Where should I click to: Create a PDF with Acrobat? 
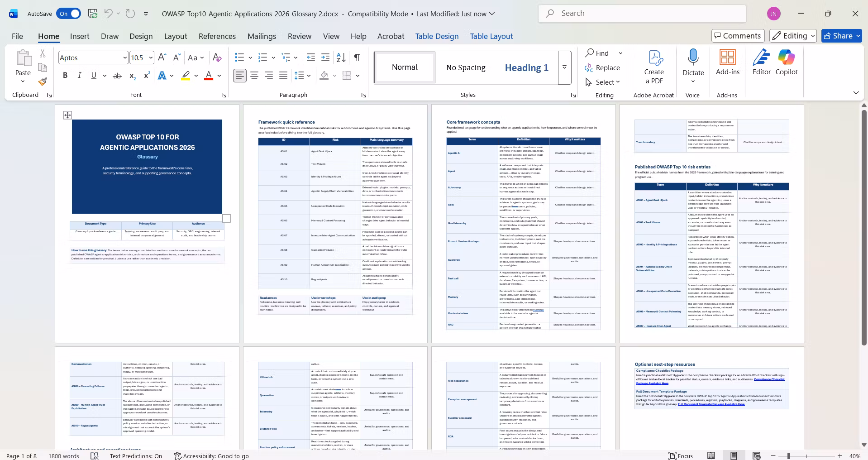(x=654, y=67)
